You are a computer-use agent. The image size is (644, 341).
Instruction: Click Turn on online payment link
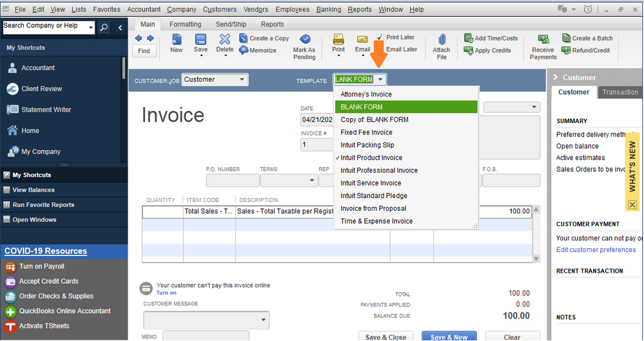[x=166, y=293]
